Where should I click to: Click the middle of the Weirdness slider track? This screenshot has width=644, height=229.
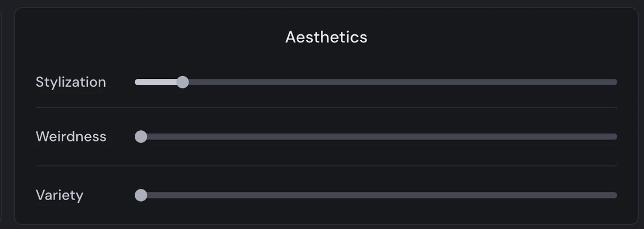pos(376,137)
